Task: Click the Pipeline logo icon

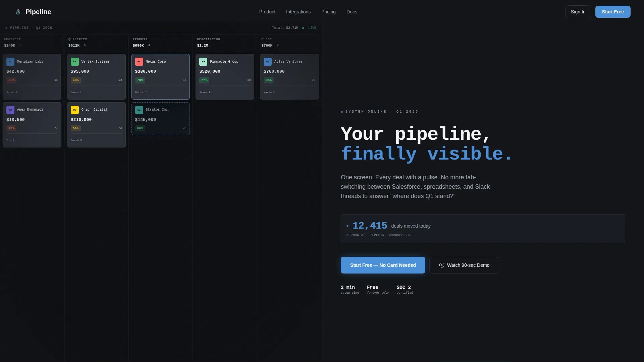Action: [x=18, y=12]
